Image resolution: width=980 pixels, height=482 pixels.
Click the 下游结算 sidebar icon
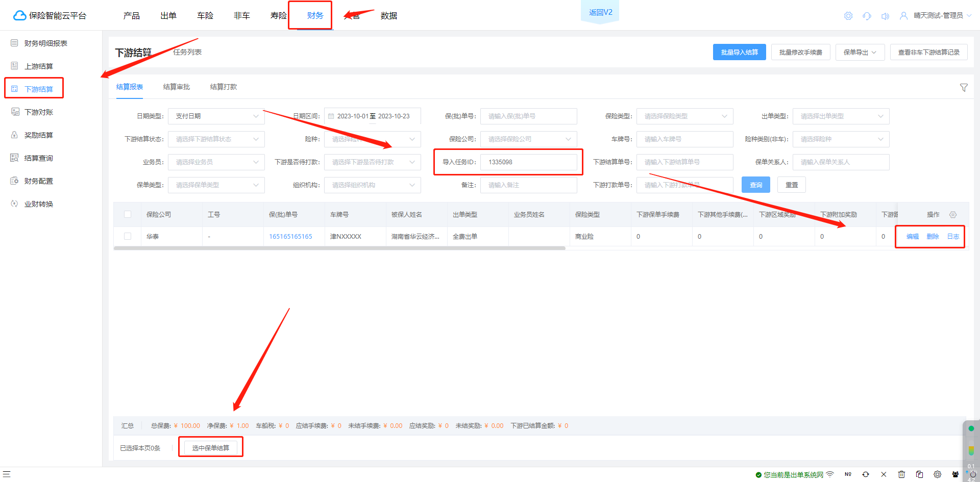click(14, 89)
